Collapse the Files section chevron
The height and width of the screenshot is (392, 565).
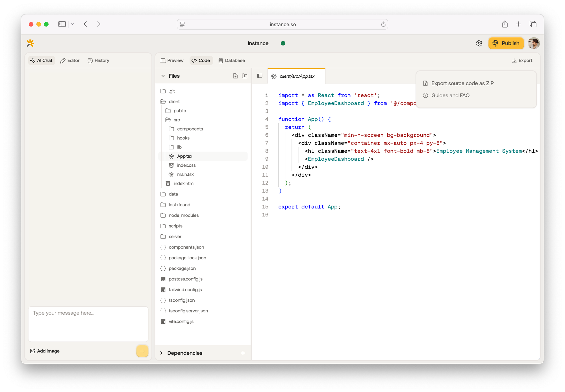tap(163, 76)
